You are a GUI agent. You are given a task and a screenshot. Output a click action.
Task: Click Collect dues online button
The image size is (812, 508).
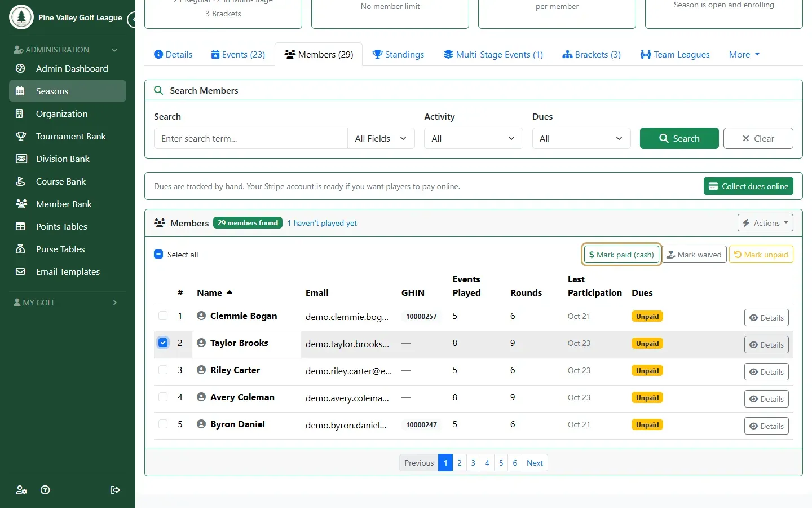748,186
